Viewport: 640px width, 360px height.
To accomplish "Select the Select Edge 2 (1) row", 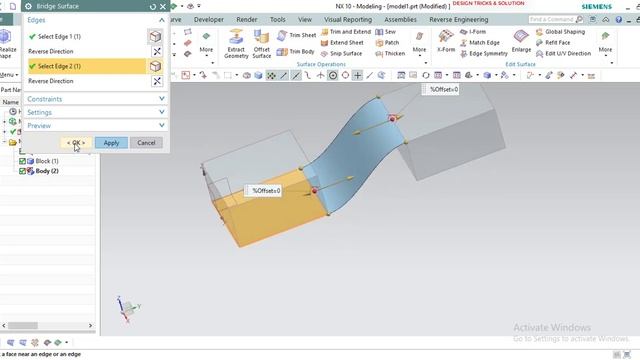I will click(87, 66).
